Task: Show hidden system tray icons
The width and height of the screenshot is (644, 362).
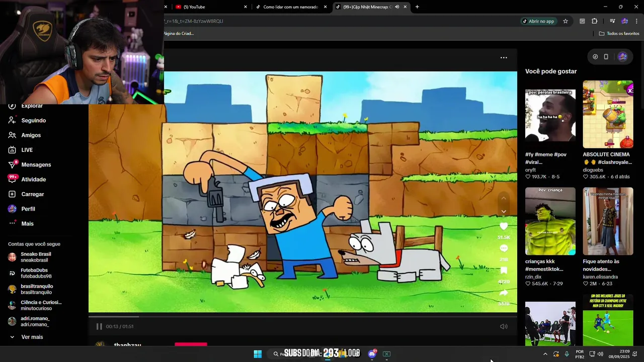Action: tap(545, 354)
